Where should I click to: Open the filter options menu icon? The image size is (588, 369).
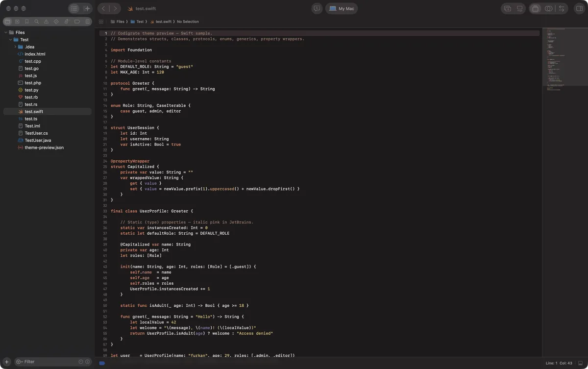tap(20, 362)
